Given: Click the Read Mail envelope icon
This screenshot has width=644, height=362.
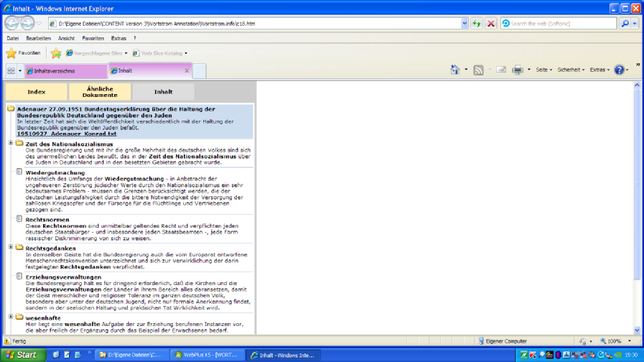Looking at the screenshot, I should pyautogui.click(x=501, y=70).
